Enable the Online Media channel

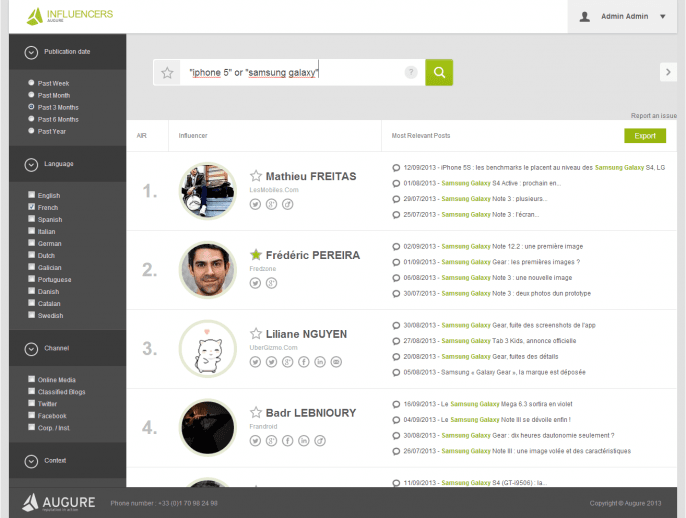[32, 379]
